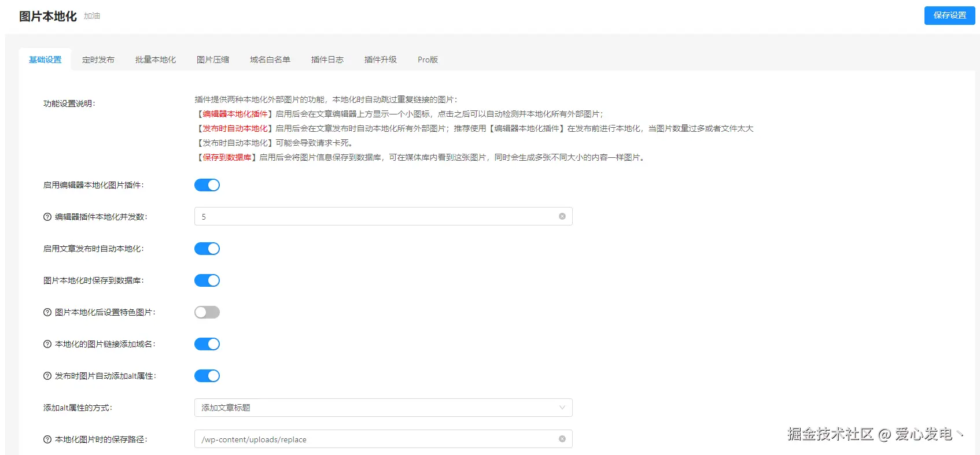Click help icon beside 本地化的图片链接添加域名
The height and width of the screenshot is (455, 980).
(x=47, y=344)
